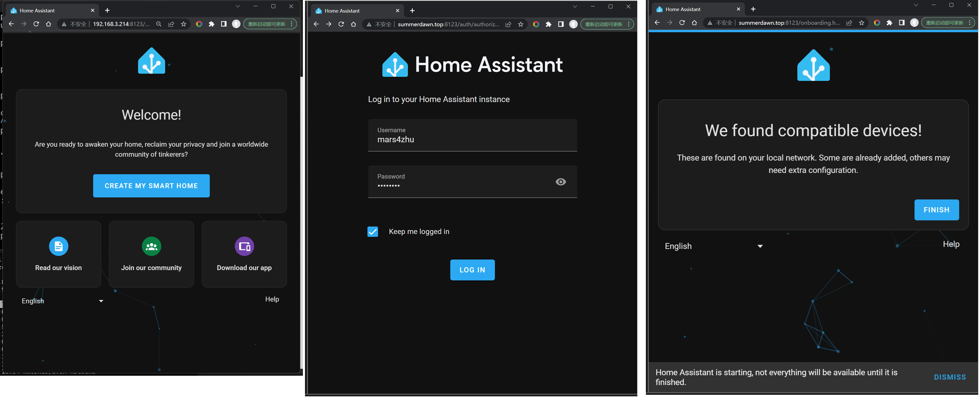Bookmark page with star in right window
Viewport: 980px width, 401px height.
pos(861,23)
